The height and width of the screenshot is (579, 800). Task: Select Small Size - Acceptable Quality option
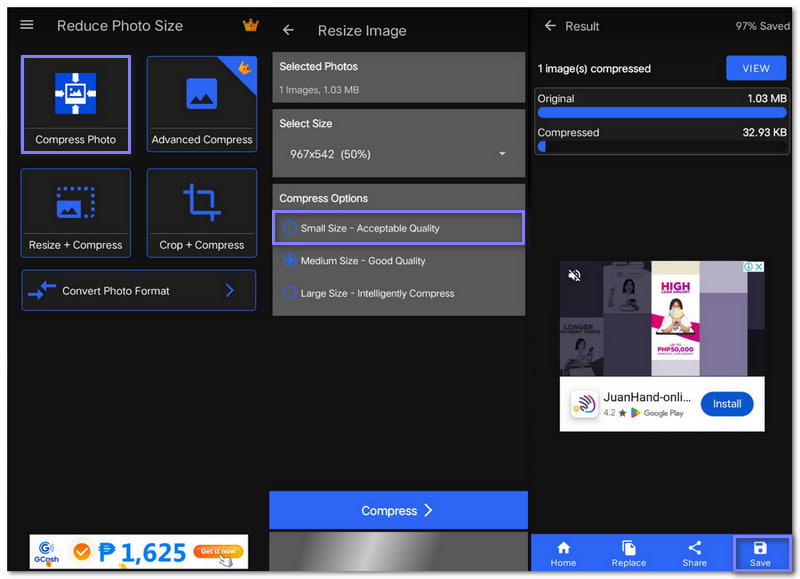398,228
